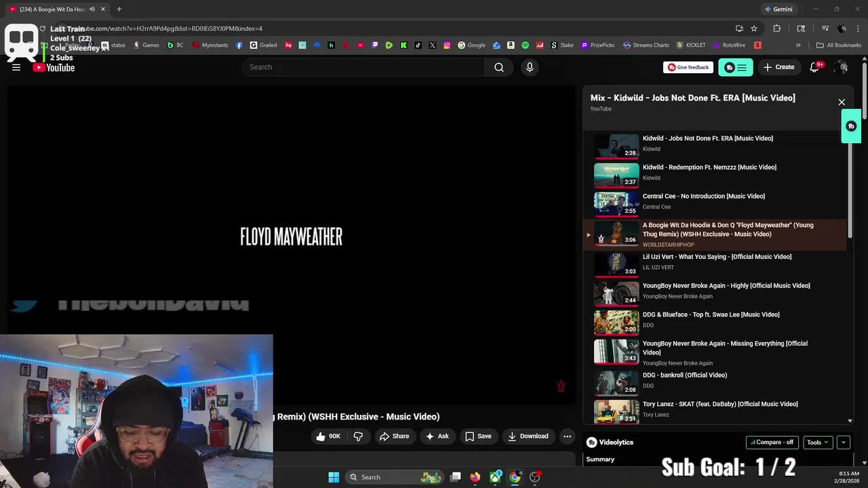Save the video to playlist
This screenshot has height=488, width=868.
(x=478, y=436)
